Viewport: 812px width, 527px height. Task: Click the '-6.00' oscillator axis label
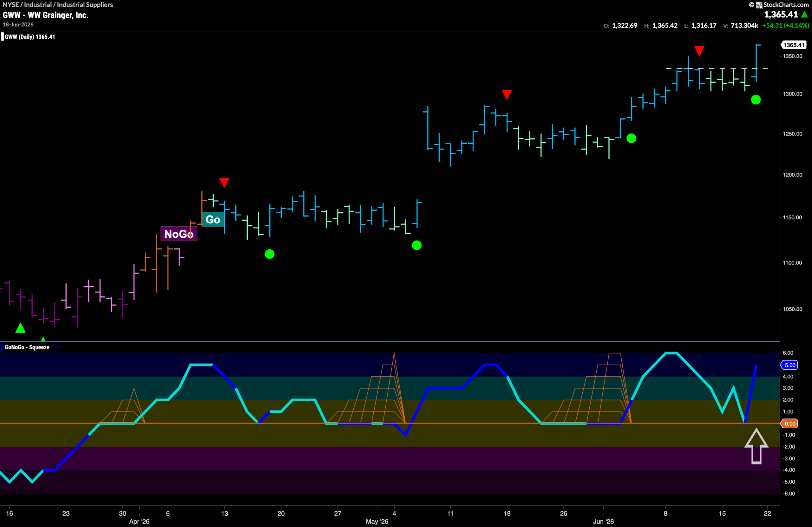pyautogui.click(x=789, y=494)
